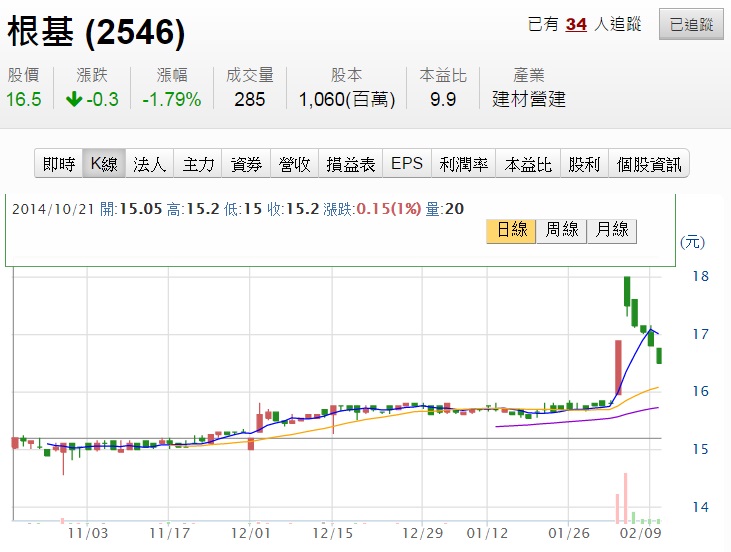Open the 股利 dividend tab
Screen dimensions: 731x552
pyautogui.click(x=585, y=164)
